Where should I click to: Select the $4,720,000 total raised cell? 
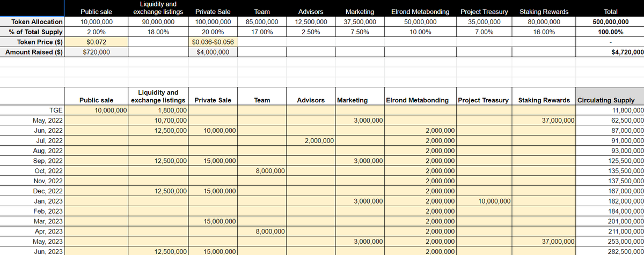pyautogui.click(x=610, y=52)
